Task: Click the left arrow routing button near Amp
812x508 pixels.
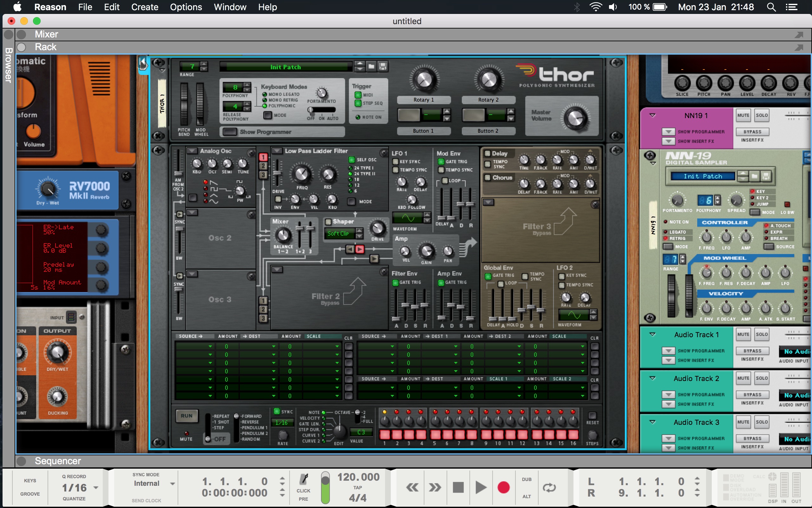Action: coord(350,249)
